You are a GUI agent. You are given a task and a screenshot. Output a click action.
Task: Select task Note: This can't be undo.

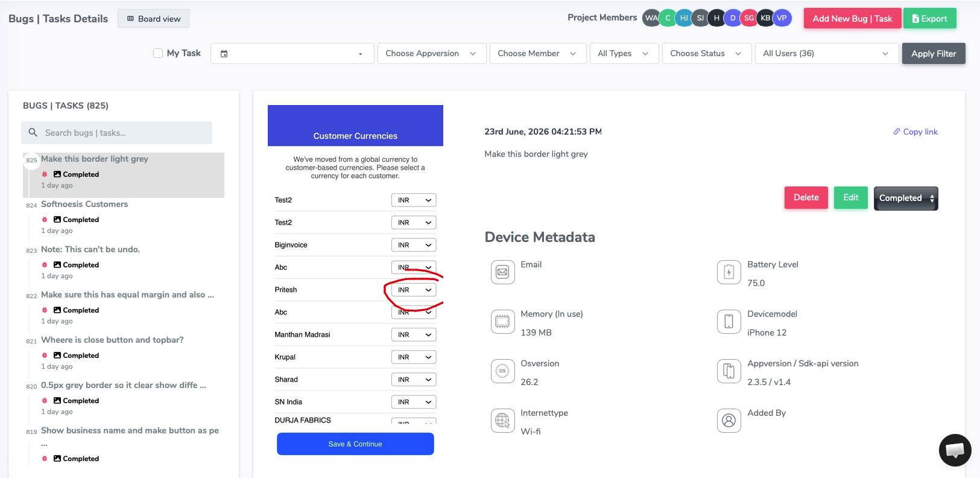pyautogui.click(x=90, y=249)
